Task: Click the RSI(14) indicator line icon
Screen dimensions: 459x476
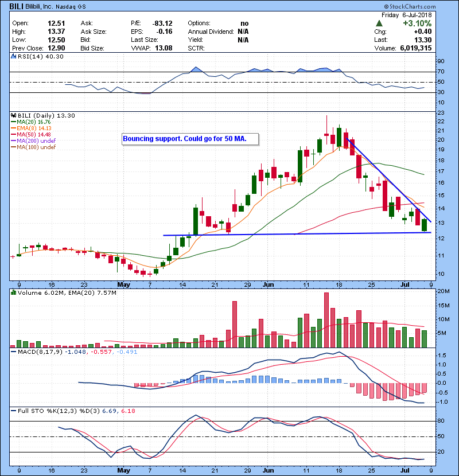Action: click(x=13, y=56)
